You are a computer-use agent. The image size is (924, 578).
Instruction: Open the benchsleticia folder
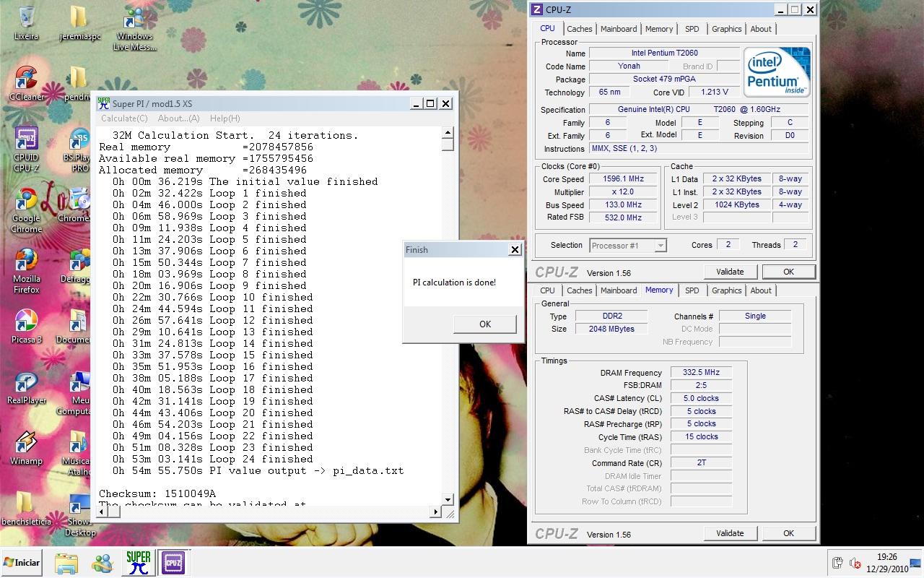(x=27, y=508)
